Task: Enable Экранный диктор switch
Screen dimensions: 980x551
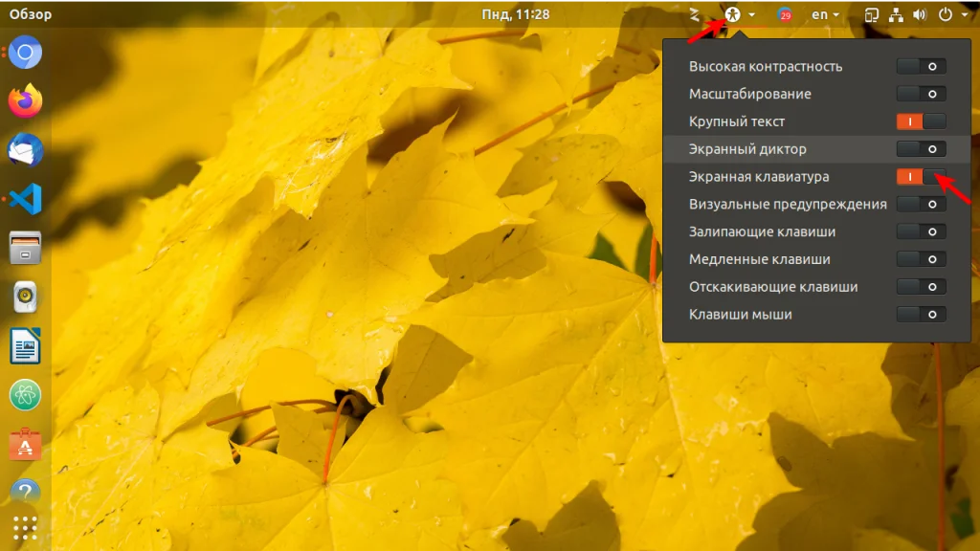Action: [921, 148]
